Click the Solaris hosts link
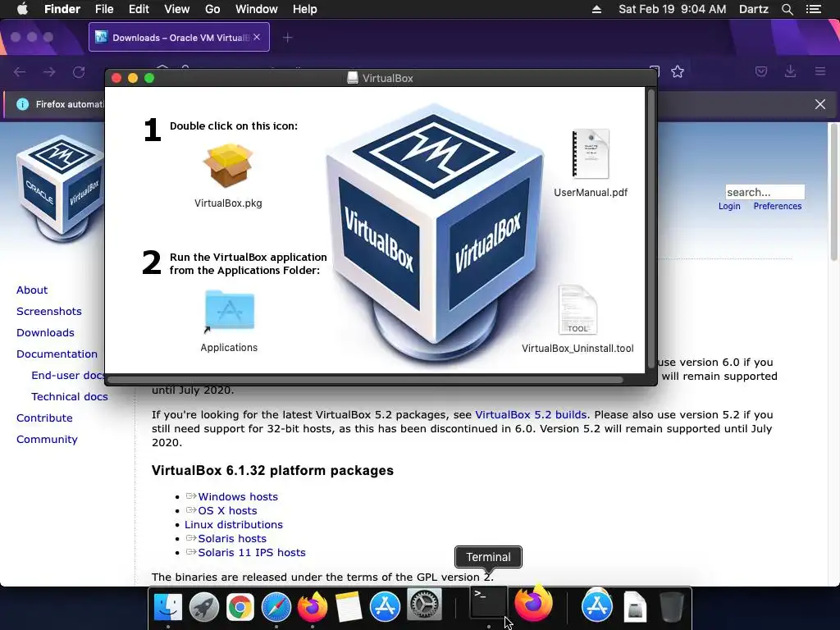 pos(232,538)
